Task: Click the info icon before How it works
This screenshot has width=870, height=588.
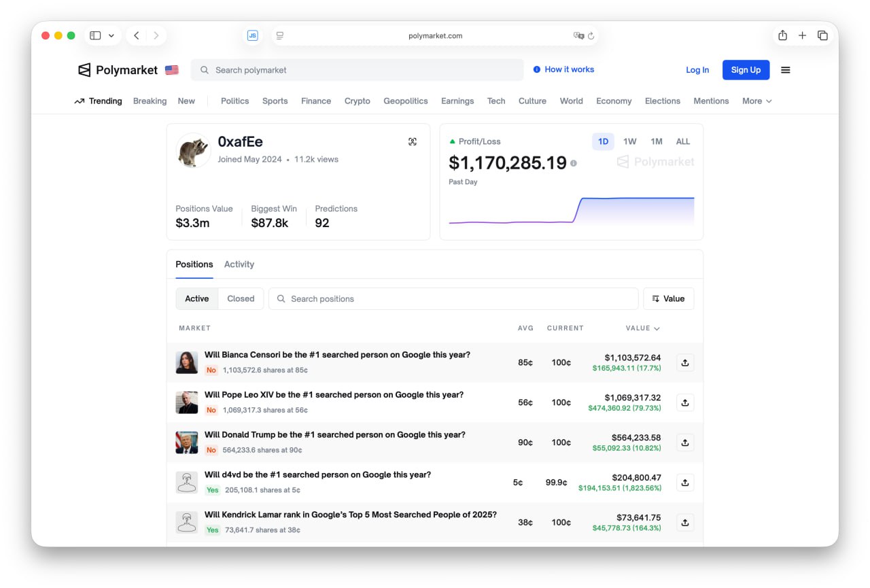Action: [538, 69]
